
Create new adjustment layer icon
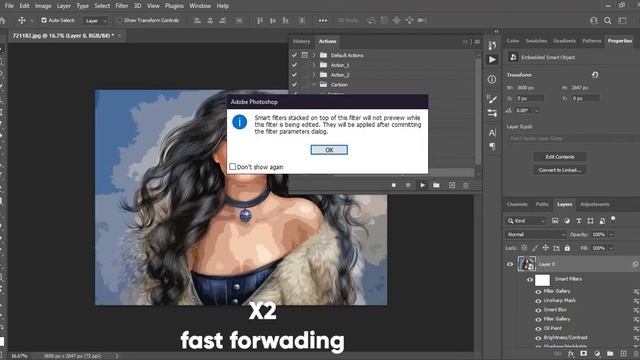coord(597,354)
